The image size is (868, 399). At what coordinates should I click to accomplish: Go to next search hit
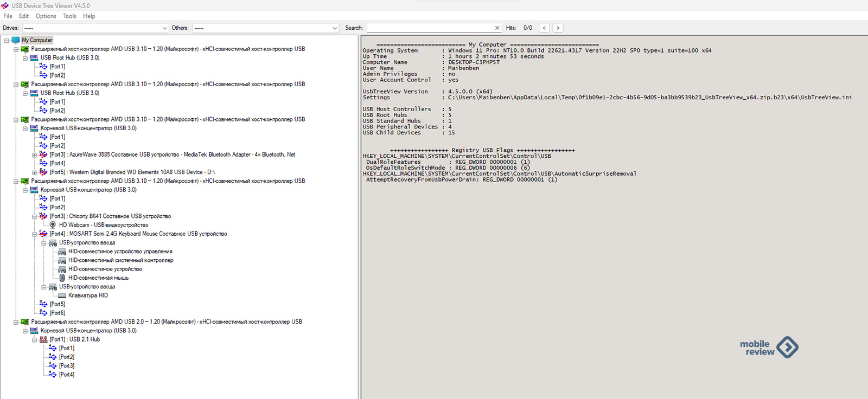[x=558, y=28]
